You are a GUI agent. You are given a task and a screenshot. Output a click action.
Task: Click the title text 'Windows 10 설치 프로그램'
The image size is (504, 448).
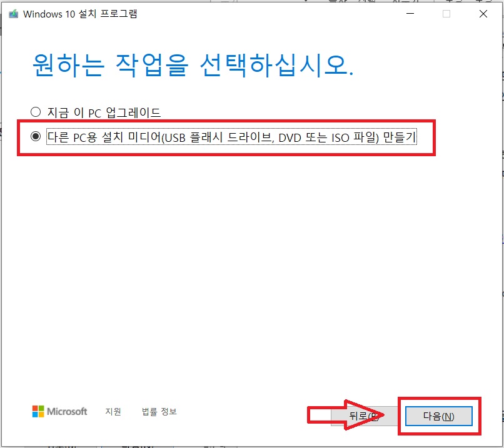[x=81, y=14]
